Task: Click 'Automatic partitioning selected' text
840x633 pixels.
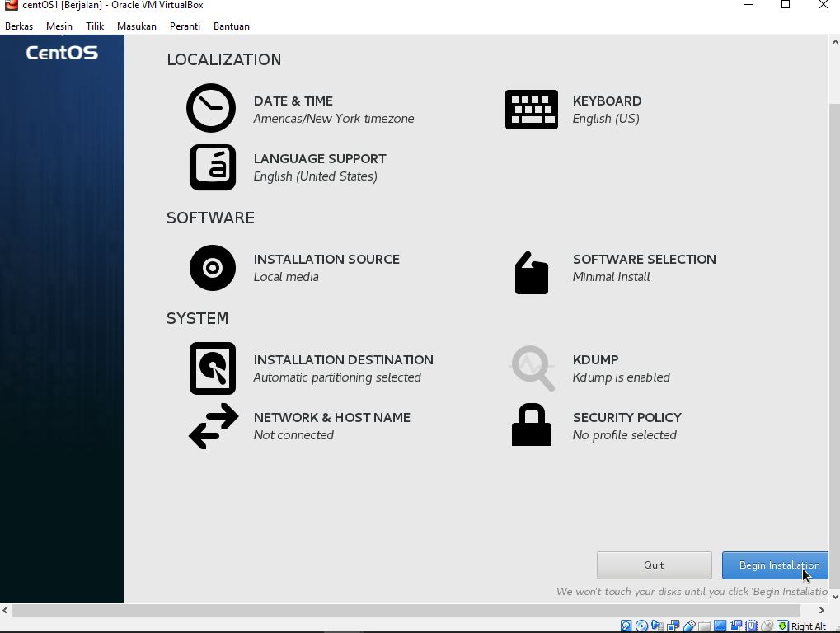Action: pos(337,377)
